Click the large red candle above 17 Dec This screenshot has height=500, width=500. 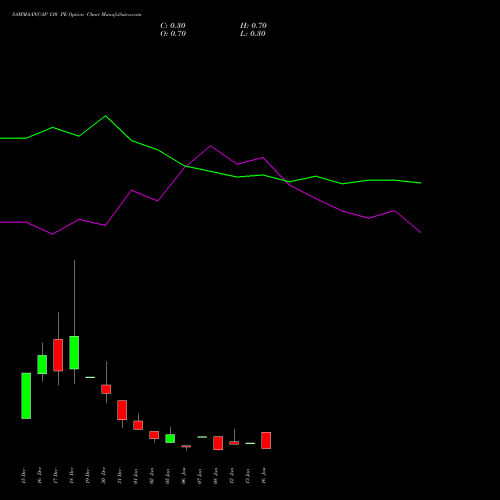tap(58, 355)
